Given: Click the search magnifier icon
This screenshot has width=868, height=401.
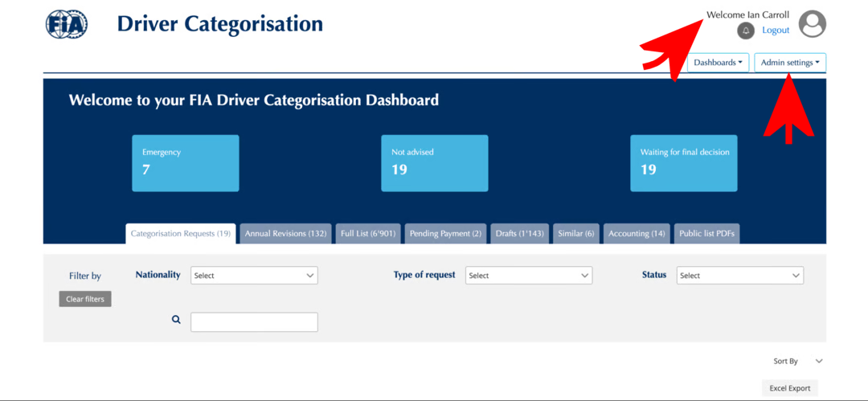Looking at the screenshot, I should (176, 320).
